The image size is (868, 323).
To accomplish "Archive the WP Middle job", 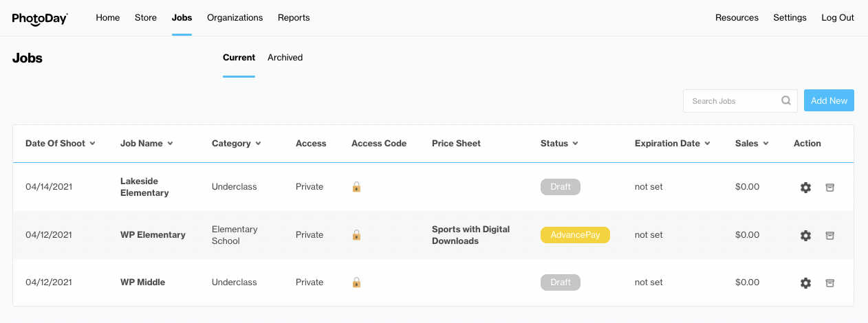I will click(829, 282).
